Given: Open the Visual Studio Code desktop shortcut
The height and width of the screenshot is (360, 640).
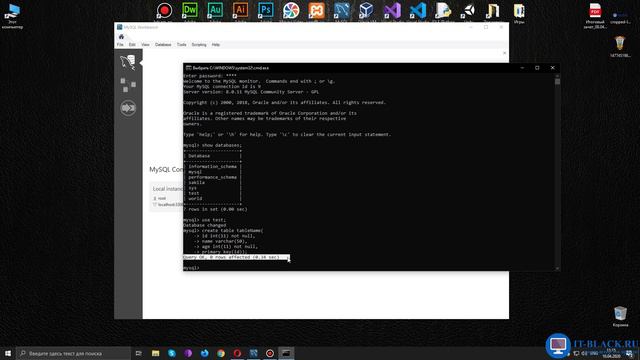Looking at the screenshot, I should coord(418,11).
